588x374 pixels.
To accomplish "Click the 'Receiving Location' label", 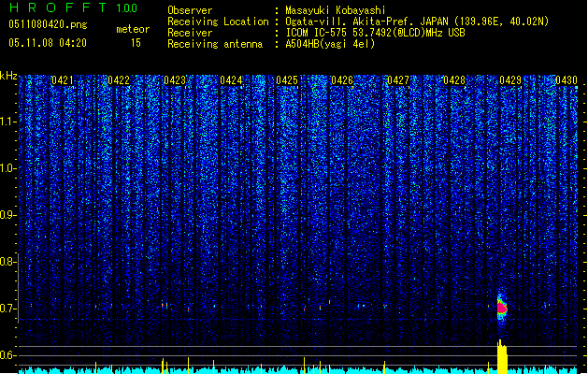I will (218, 22).
